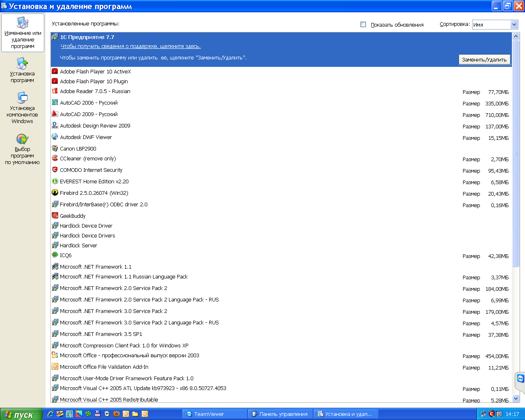
Task: Click the COMODO Internet Security icon
Action: point(55,170)
